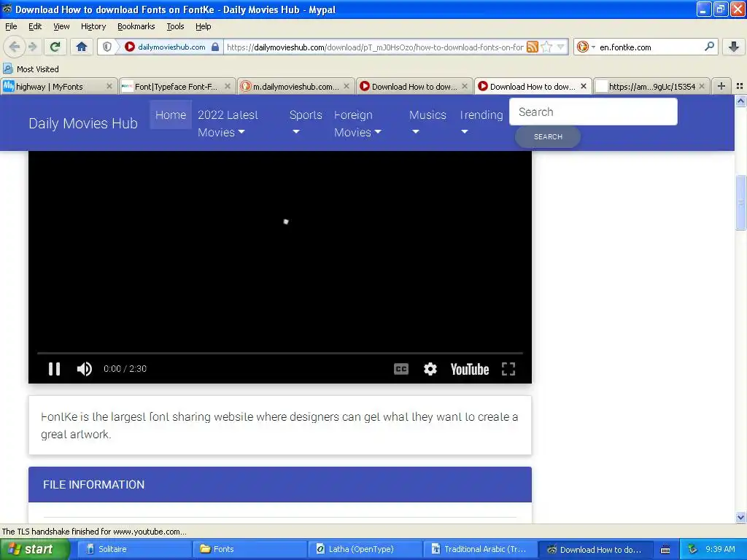
Task: Open the History menu
Action: pyautogui.click(x=93, y=26)
